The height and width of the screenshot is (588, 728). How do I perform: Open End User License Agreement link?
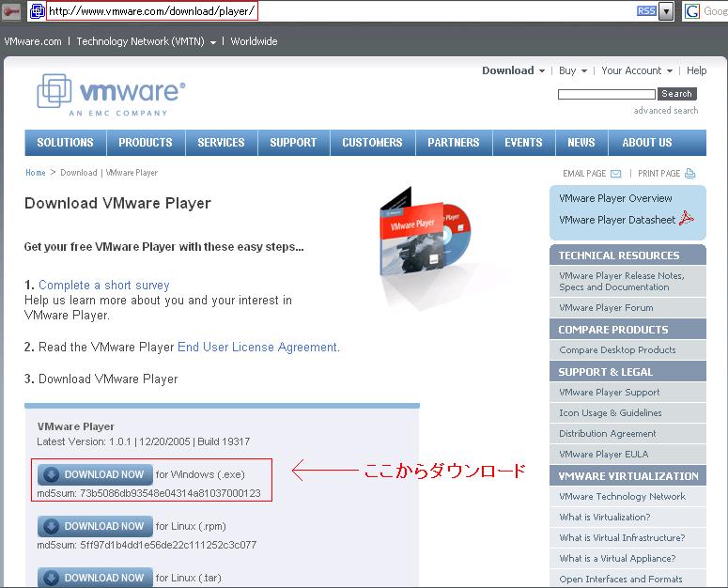point(257,348)
